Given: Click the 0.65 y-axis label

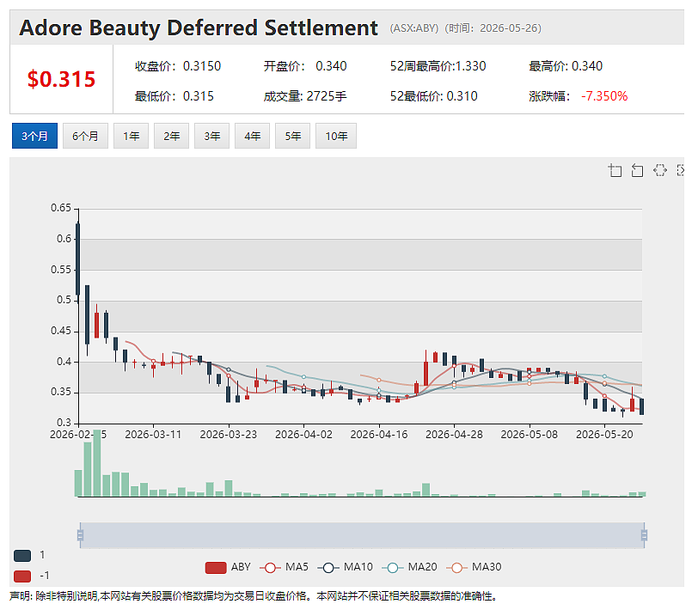Looking at the screenshot, I should [61, 208].
